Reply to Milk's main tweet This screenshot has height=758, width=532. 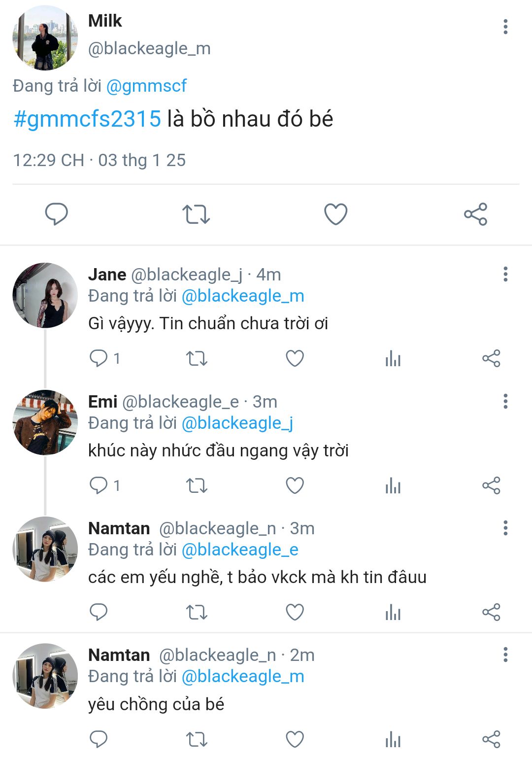[x=57, y=214]
